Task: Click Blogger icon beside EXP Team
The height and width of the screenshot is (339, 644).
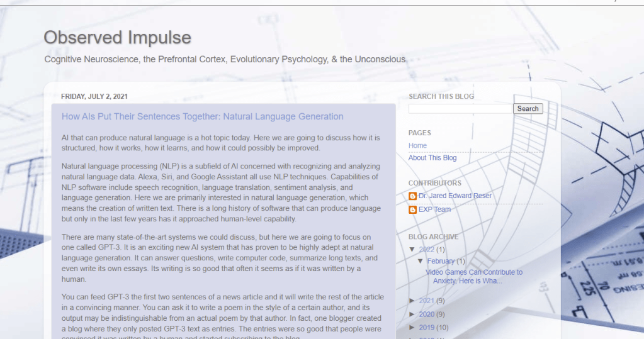Action: coord(413,209)
